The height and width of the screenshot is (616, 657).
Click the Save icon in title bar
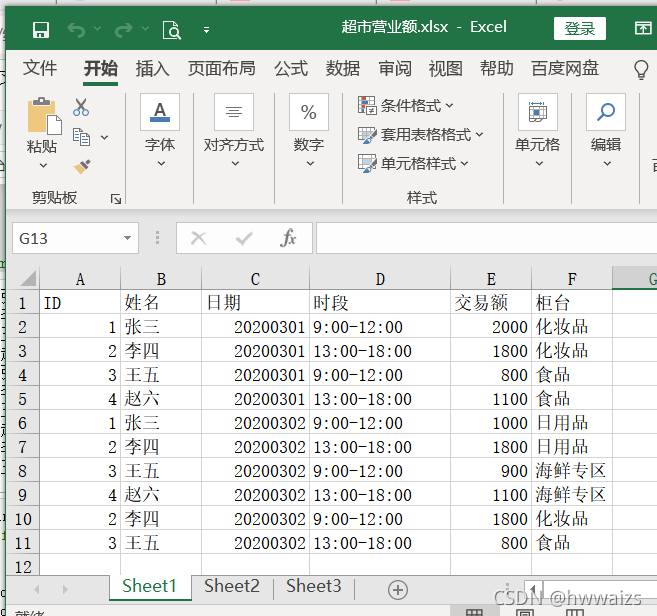(41, 30)
